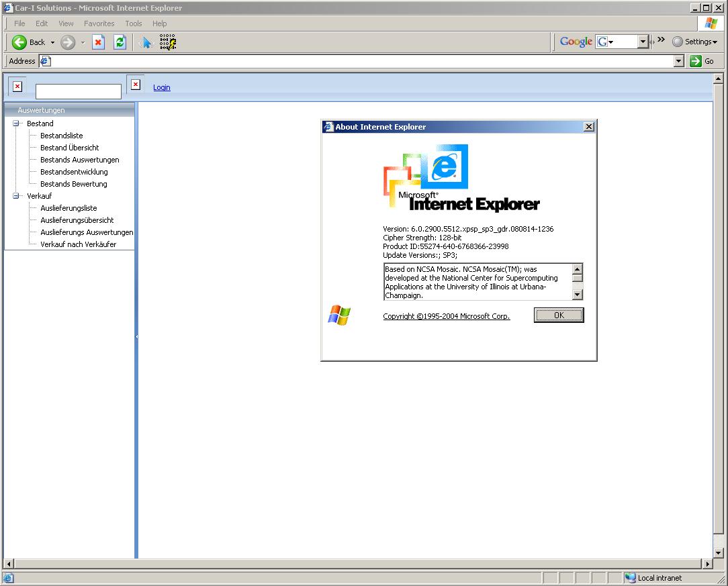Click the Google toolbar logo
Image resolution: width=728 pixels, height=586 pixels.
(576, 42)
